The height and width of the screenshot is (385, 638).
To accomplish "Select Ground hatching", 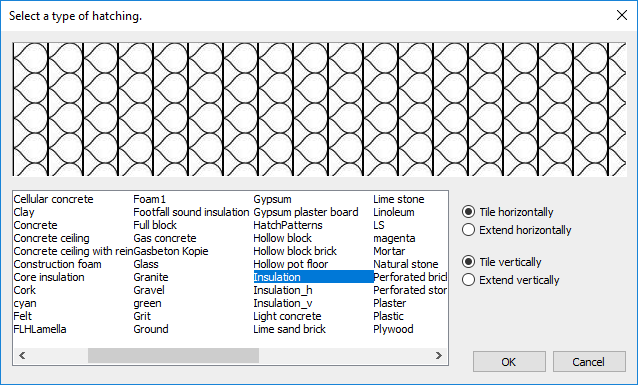I will tap(151, 330).
